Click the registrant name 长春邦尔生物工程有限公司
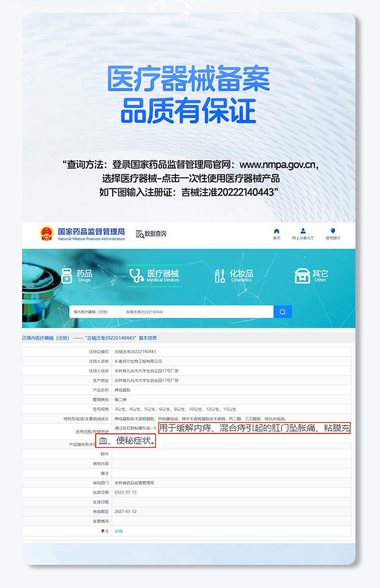 click(138, 361)
